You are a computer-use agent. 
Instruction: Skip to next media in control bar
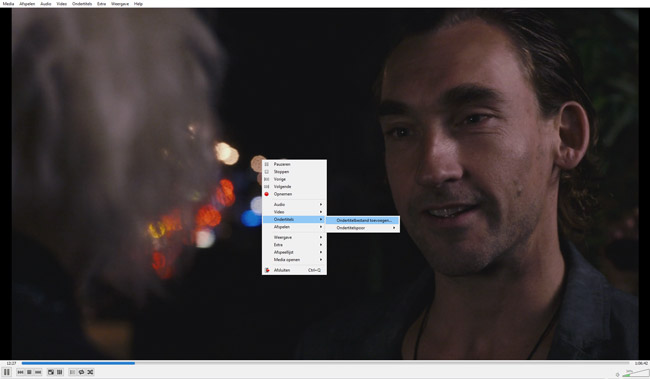[38, 372]
